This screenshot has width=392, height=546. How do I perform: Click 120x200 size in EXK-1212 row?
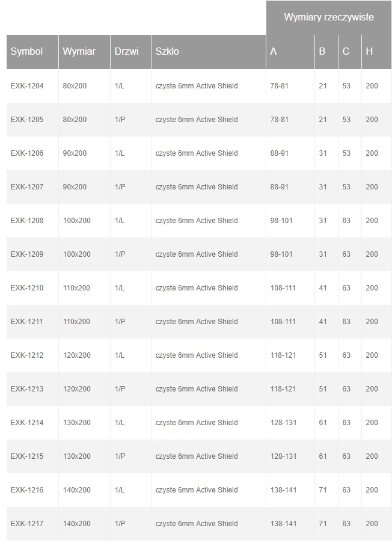pos(76,355)
